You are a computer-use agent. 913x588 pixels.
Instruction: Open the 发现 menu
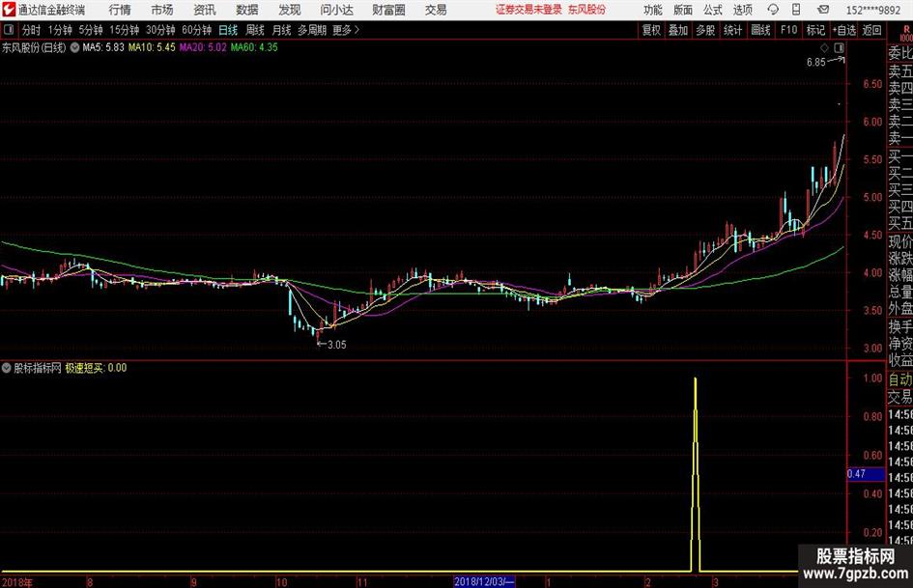click(290, 10)
